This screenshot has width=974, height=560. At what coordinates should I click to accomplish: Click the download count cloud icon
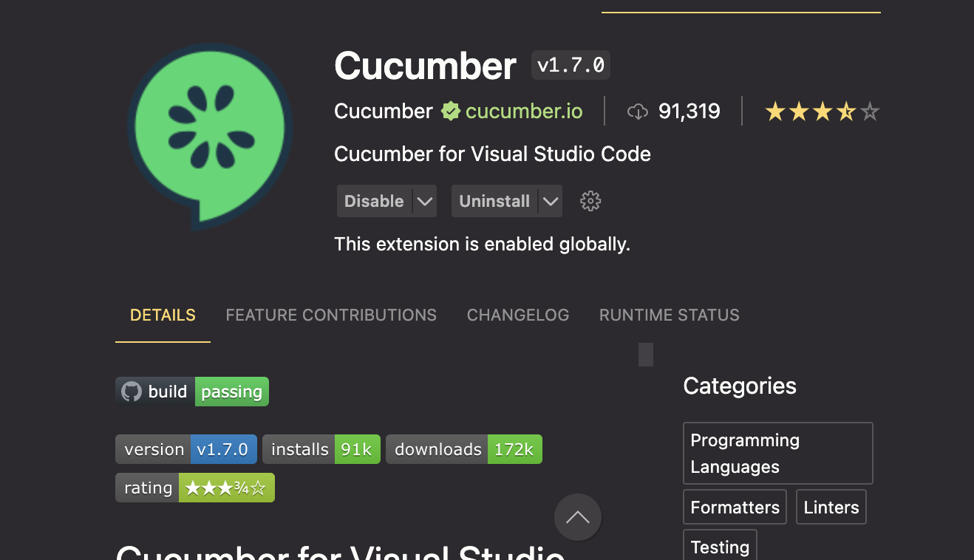pos(637,111)
